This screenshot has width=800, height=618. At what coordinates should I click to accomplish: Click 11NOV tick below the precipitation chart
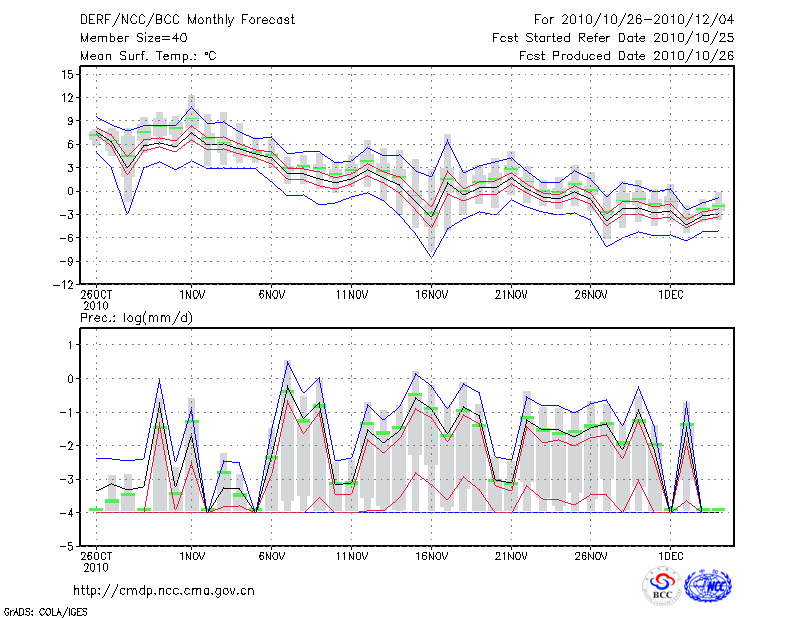click(x=352, y=557)
